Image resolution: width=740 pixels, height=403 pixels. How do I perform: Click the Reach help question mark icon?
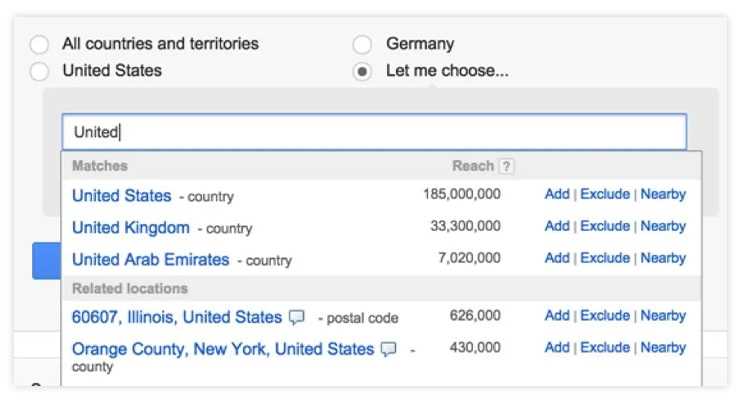click(x=507, y=166)
